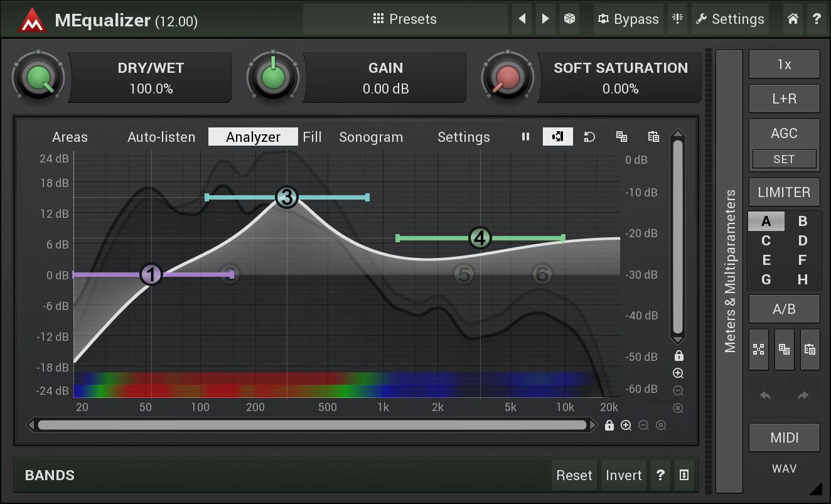
Task: Click the A/B compare button
Action: tap(784, 309)
